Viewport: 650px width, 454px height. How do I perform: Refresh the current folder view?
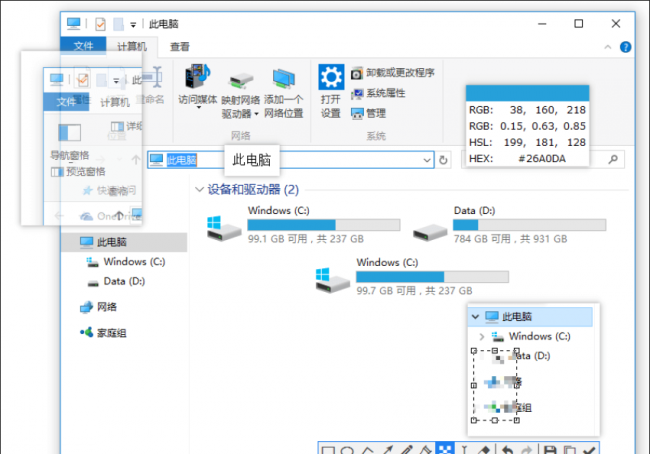click(443, 160)
